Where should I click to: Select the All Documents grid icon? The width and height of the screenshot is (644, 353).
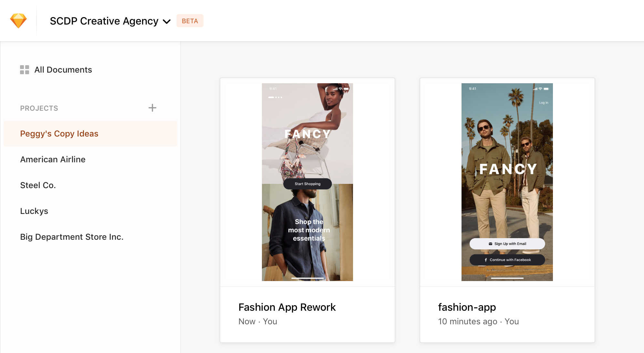click(x=25, y=70)
